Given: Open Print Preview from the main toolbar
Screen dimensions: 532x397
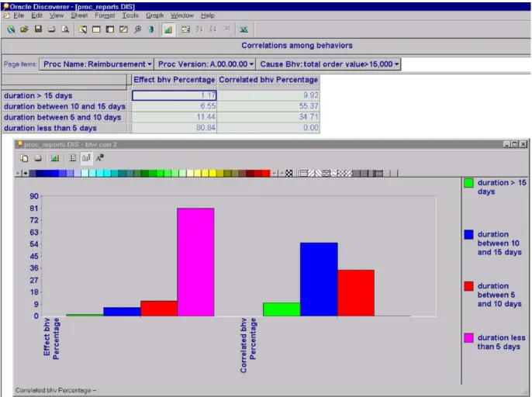Looking at the screenshot, I should [65, 29].
